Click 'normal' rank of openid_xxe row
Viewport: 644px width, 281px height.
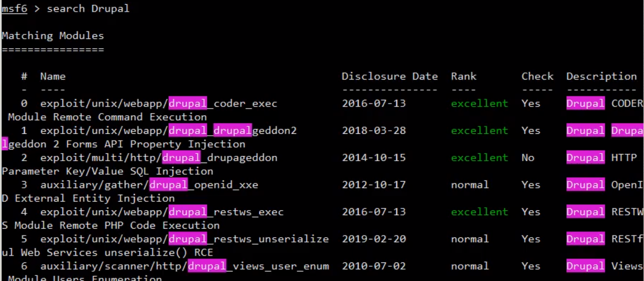click(470, 185)
